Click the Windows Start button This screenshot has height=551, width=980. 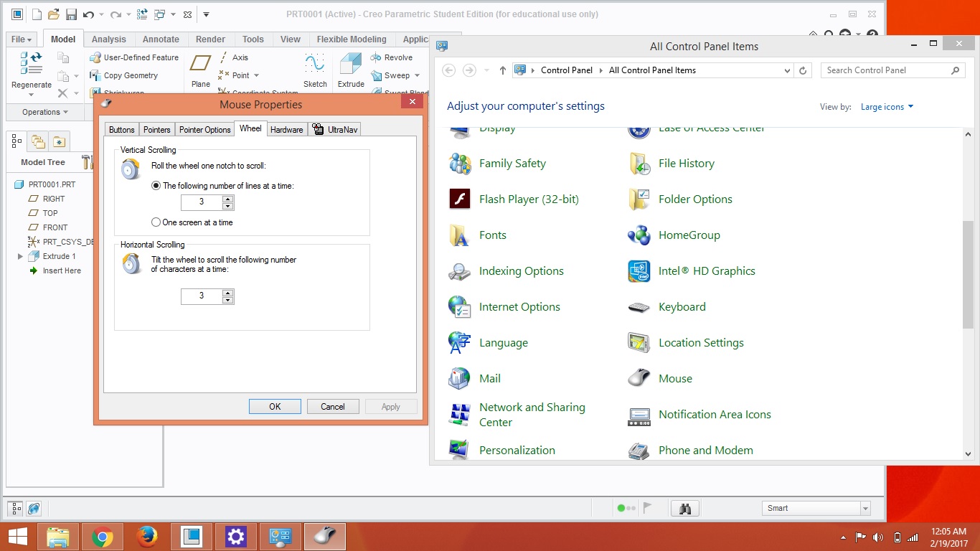[18, 536]
